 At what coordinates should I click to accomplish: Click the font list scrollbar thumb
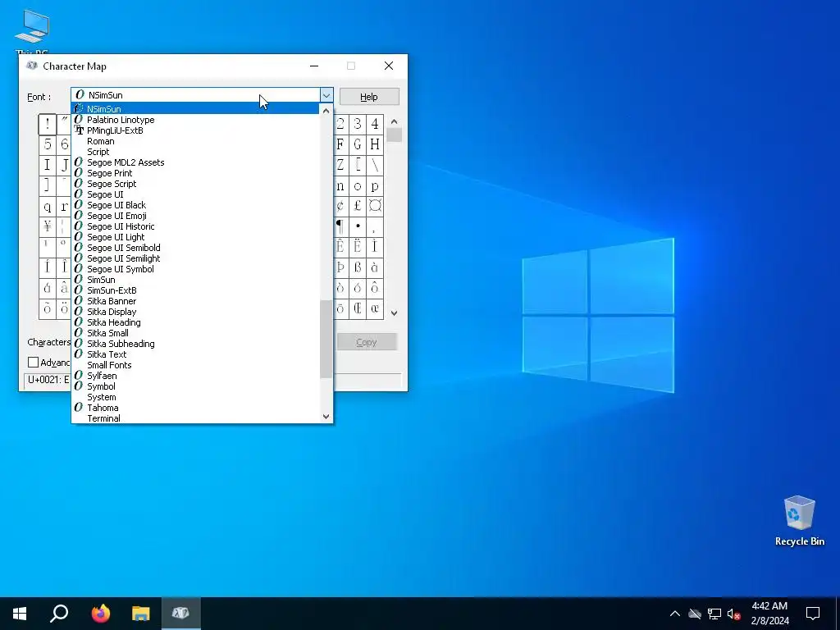tap(326, 339)
